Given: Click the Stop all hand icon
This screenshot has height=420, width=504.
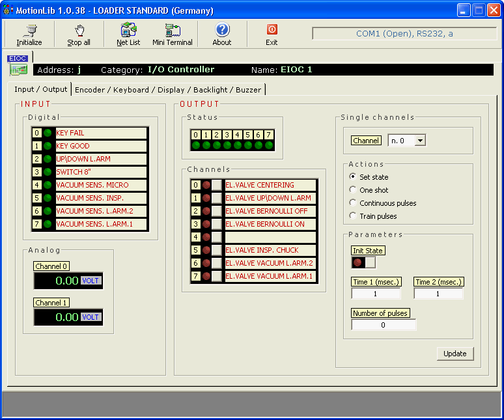Looking at the screenshot, I should point(79,31).
